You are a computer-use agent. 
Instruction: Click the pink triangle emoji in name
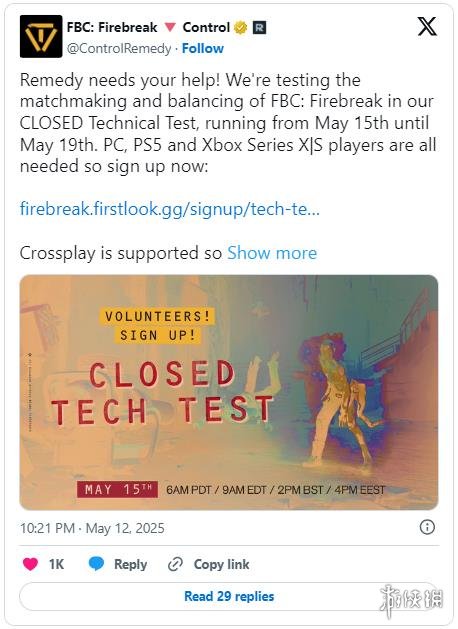click(170, 27)
